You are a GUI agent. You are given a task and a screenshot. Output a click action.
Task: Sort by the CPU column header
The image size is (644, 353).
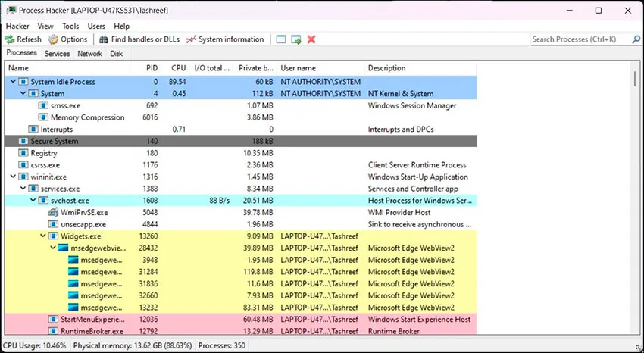point(177,68)
